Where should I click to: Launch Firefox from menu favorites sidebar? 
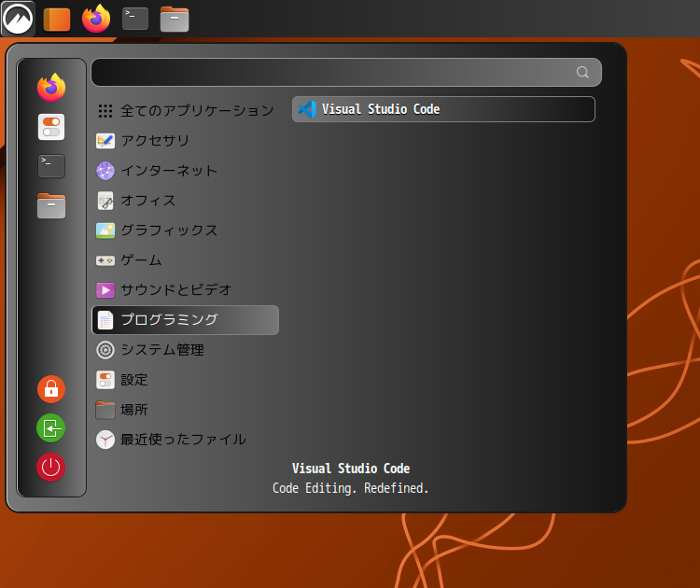click(51, 88)
